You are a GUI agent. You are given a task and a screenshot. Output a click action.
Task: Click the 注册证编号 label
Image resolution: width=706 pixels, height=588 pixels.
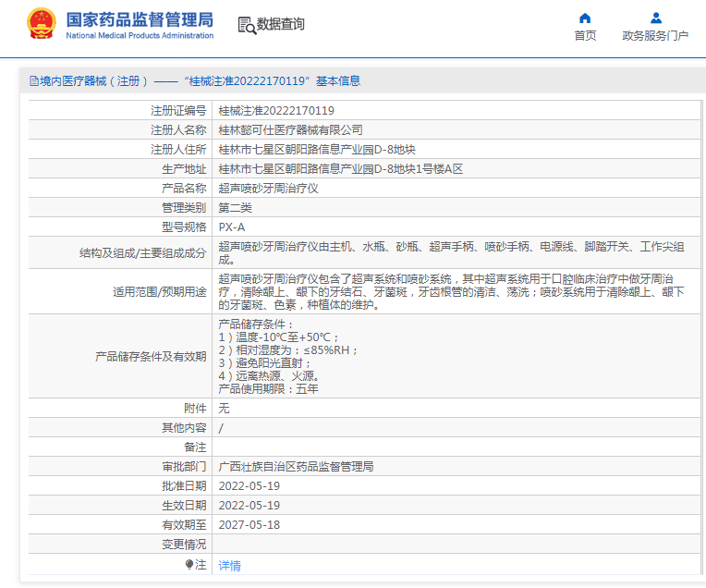click(178, 110)
